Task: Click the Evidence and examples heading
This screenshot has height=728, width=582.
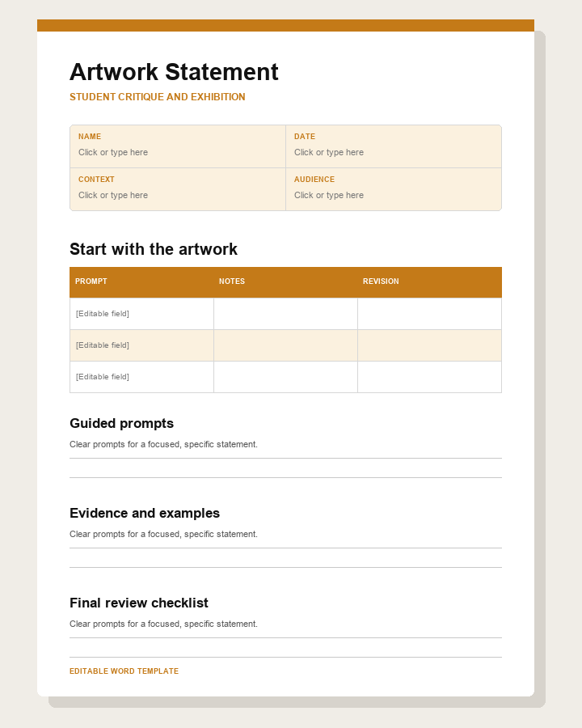Action: click(x=145, y=513)
